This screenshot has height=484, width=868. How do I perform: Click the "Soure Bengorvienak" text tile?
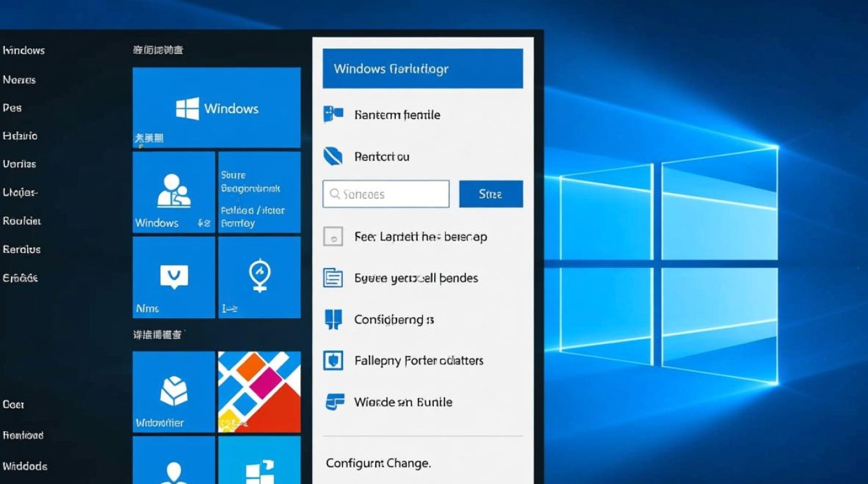pyautogui.click(x=259, y=192)
